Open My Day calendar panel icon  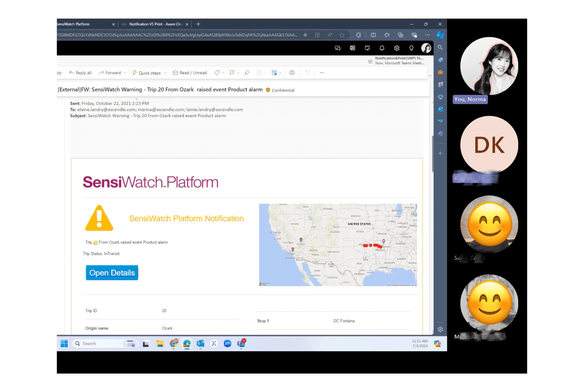pos(367,48)
